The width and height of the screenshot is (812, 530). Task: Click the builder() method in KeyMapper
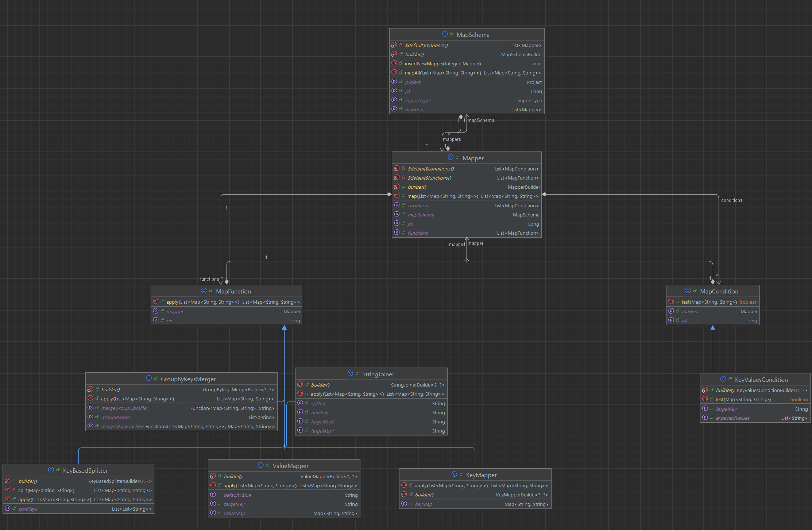point(424,495)
